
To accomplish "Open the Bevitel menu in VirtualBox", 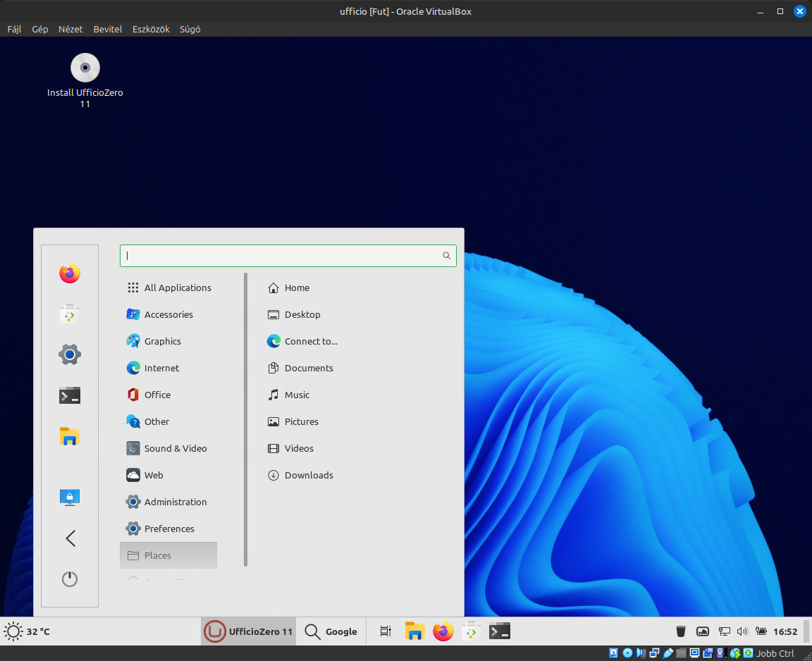I will [x=108, y=29].
